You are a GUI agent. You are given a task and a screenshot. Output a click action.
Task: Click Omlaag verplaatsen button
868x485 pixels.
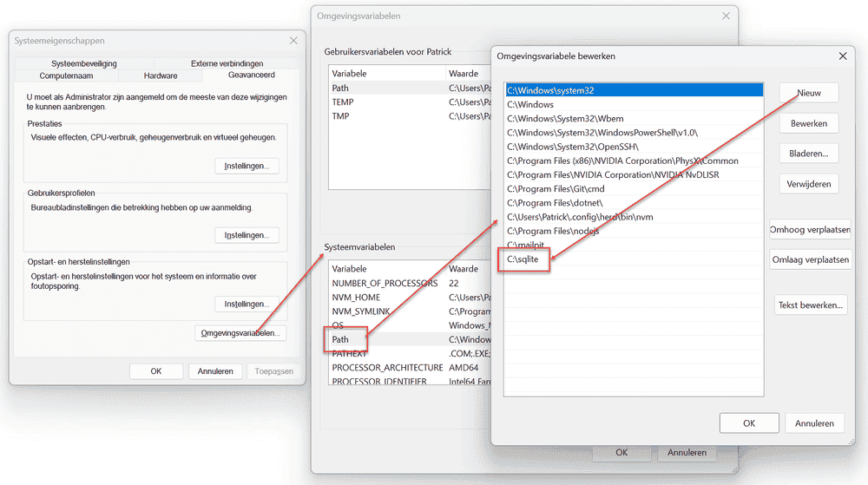point(809,260)
